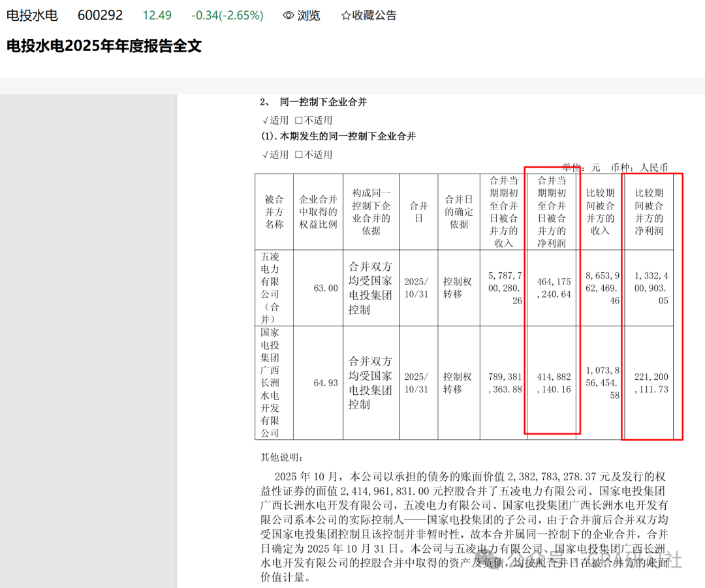Viewport: 705px width, 588px height.
Task: Click the 合并日的确定依据 column header
Action: tap(459, 211)
